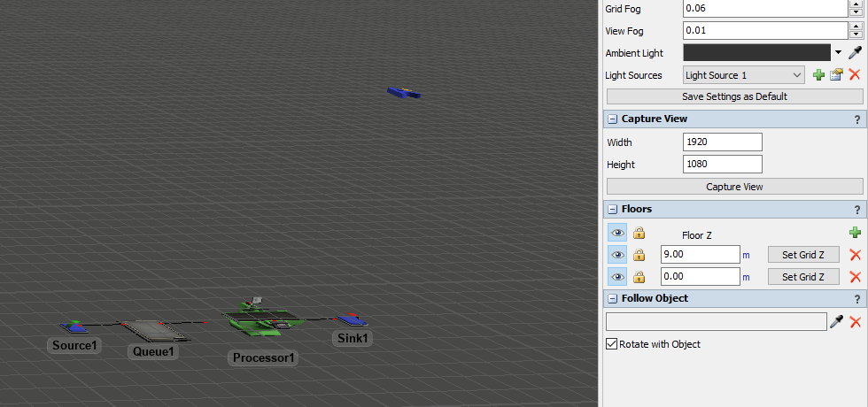The width and height of the screenshot is (868, 407).
Task: Click the Floor Z column label
Action: (x=696, y=235)
